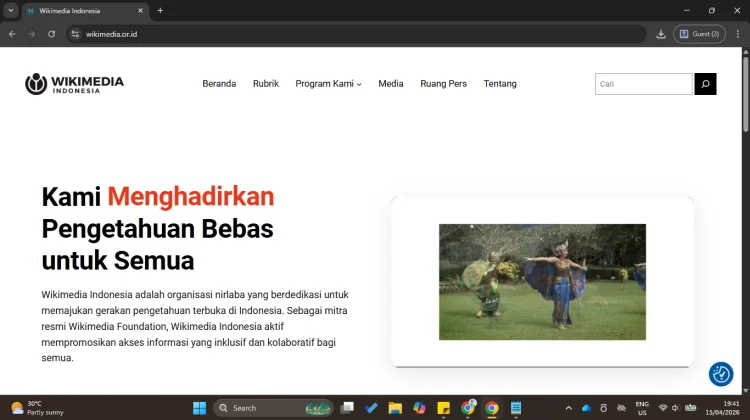This screenshot has height=420, width=750.
Task: Open the Beranda menu item
Action: coord(219,84)
